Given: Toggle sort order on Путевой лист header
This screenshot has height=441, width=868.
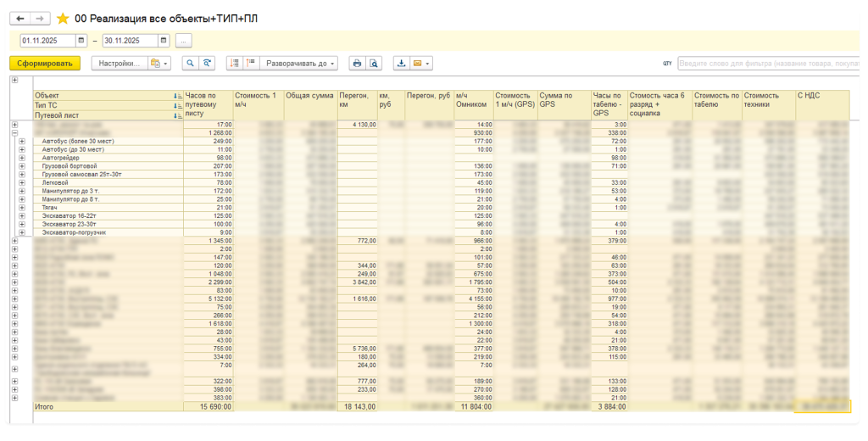Looking at the screenshot, I should click(177, 115).
